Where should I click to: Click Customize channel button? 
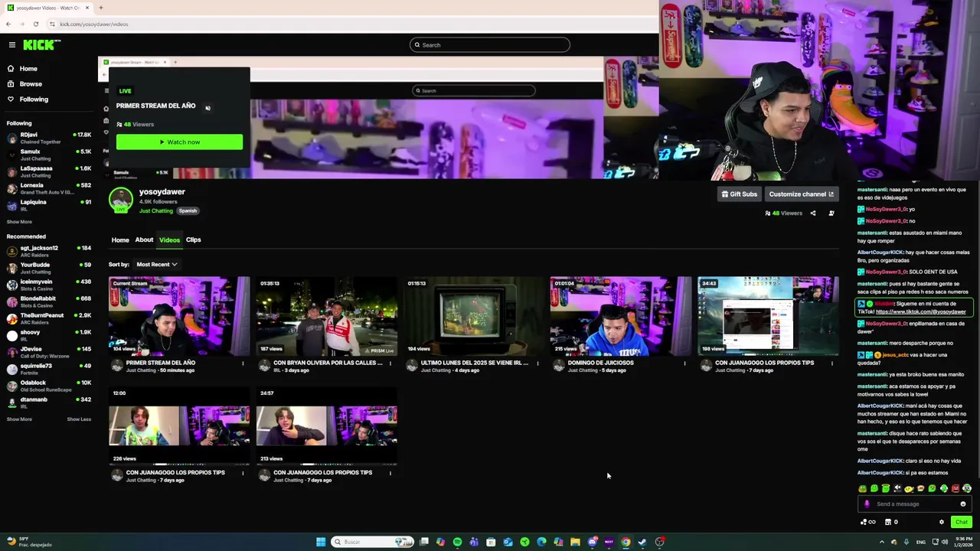tap(801, 194)
